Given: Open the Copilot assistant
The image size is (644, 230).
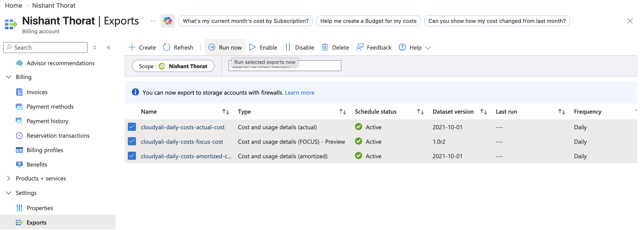Looking at the screenshot, I should click(168, 21).
